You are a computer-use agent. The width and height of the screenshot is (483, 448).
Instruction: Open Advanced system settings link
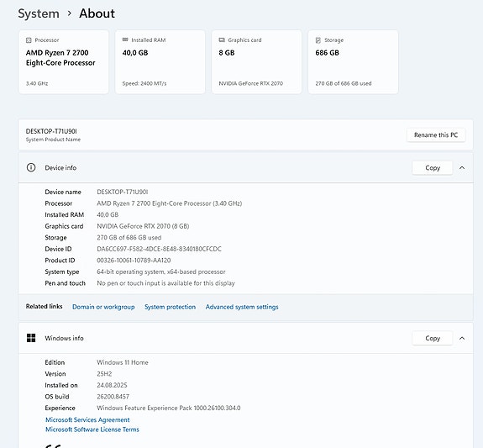242,307
